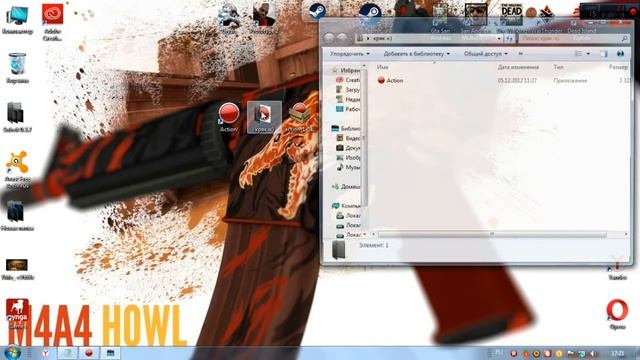Screen dimensions: 640x360
Task: Launch Yandex browser from the taskbar
Action: pos(46,353)
